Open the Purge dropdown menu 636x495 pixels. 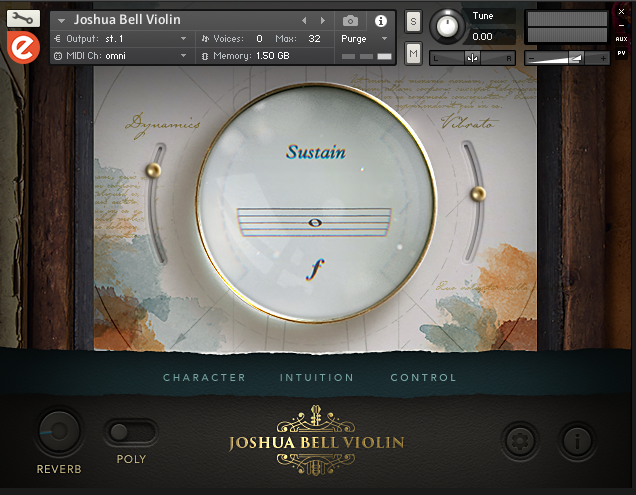coord(364,39)
